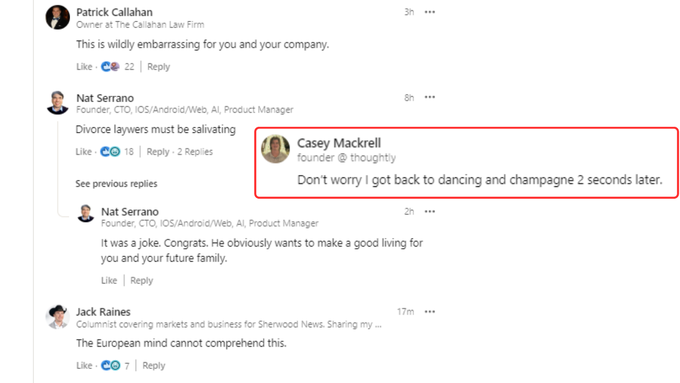Like 'Divorce lawyers must be salivating' comment
The width and height of the screenshot is (680, 383).
[x=83, y=151]
